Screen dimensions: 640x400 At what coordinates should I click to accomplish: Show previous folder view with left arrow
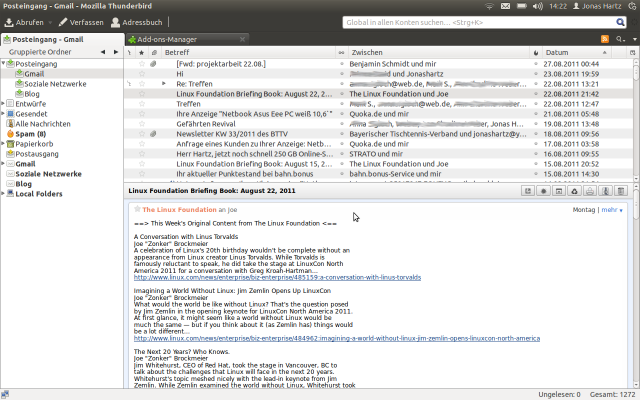[x=103, y=52]
